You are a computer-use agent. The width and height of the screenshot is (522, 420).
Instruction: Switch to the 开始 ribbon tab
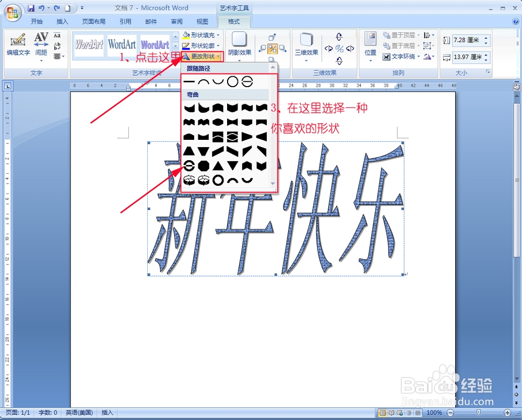pyautogui.click(x=37, y=21)
